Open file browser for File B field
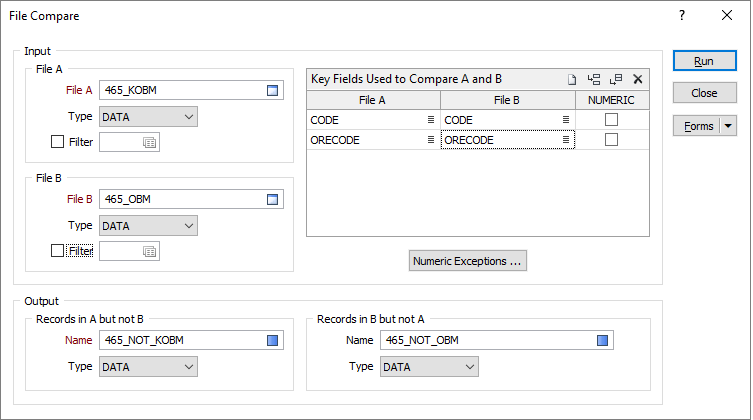The height and width of the screenshot is (420, 753). click(272, 199)
